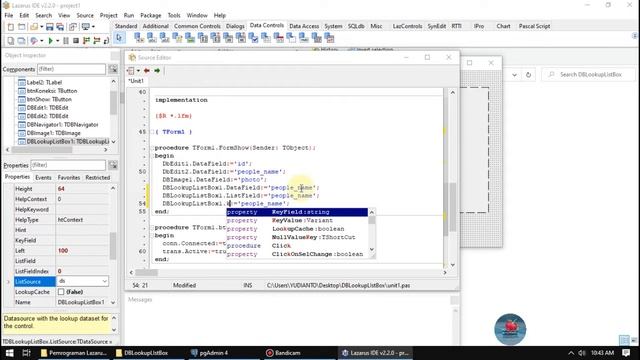
Task: Click the Save floppy disk icon
Action: (x=49, y=27)
